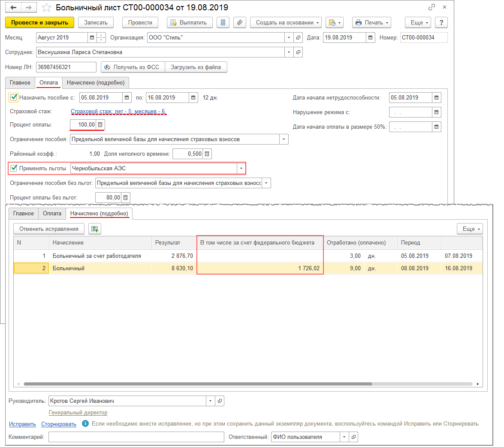Viewport: 504px width, 447px height.
Task: Expand the Организация dropdown list
Action: (x=289, y=38)
